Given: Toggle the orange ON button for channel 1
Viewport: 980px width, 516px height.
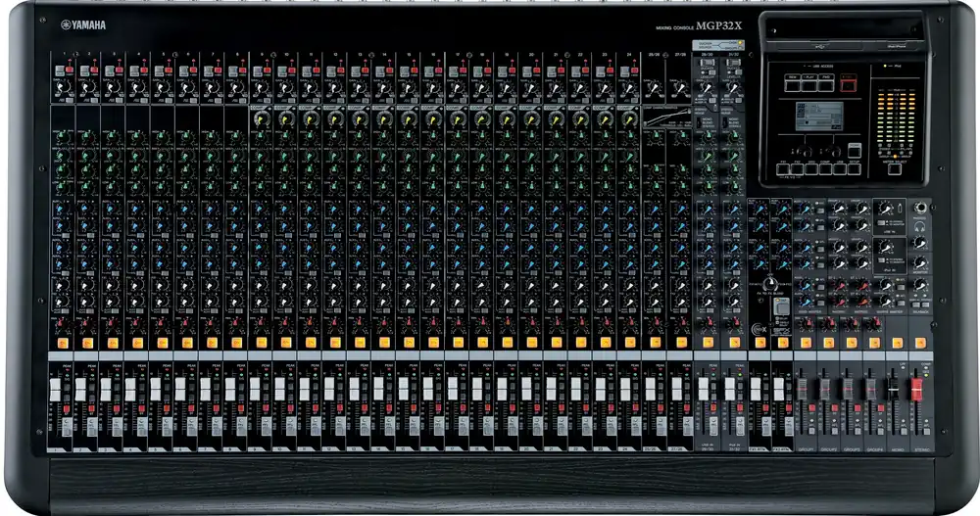Looking at the screenshot, I should 63,343.
